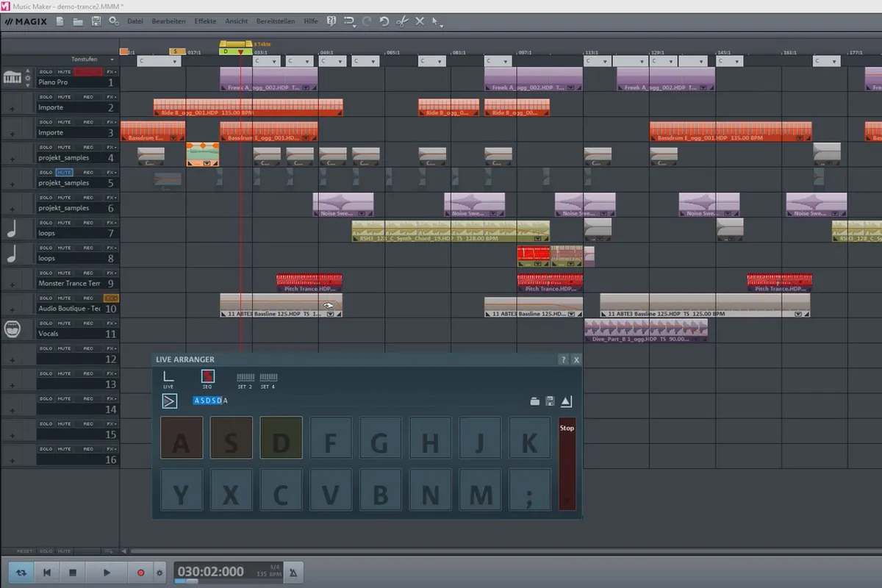Unmute track 5 projekt_samples
The image size is (882, 588).
click(x=65, y=172)
